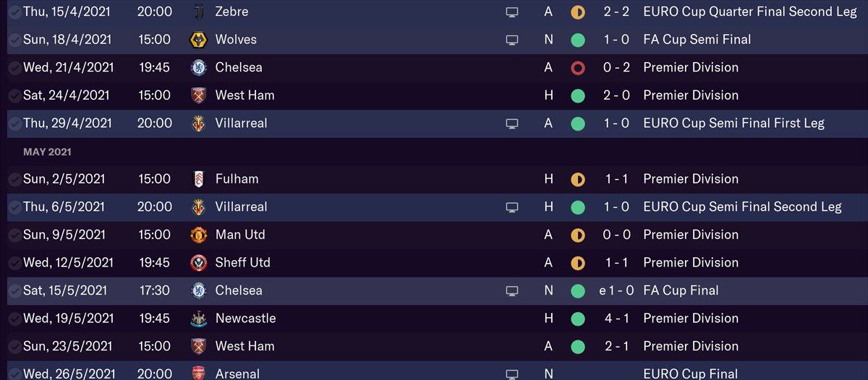Click the Man Utd club crest
Screen dimensions: 868x380
pyautogui.click(x=198, y=235)
